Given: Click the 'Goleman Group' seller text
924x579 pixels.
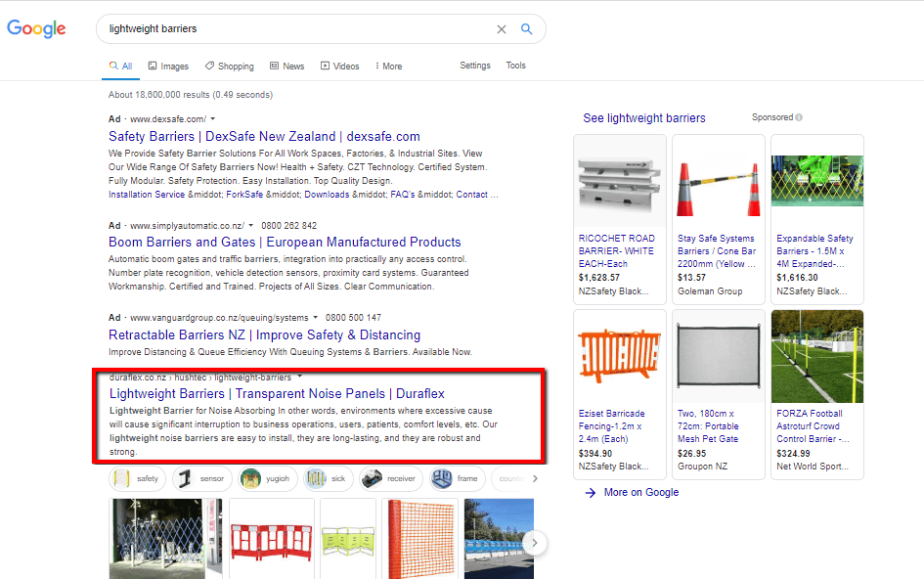Looking at the screenshot, I should [710, 291].
